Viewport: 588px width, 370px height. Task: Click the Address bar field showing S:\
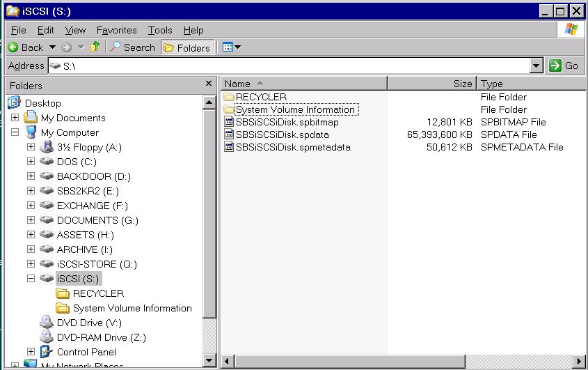[x=289, y=66]
